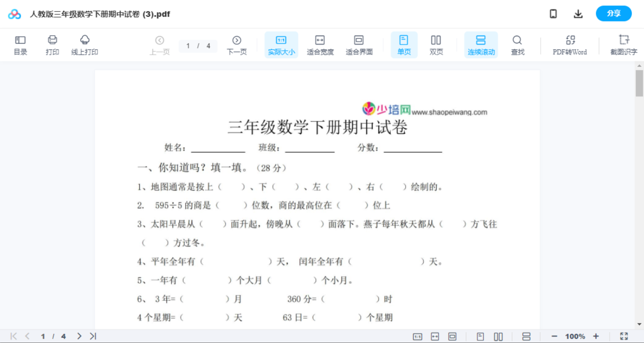Click the 分享 share button
The width and height of the screenshot is (644, 343).
point(613,13)
